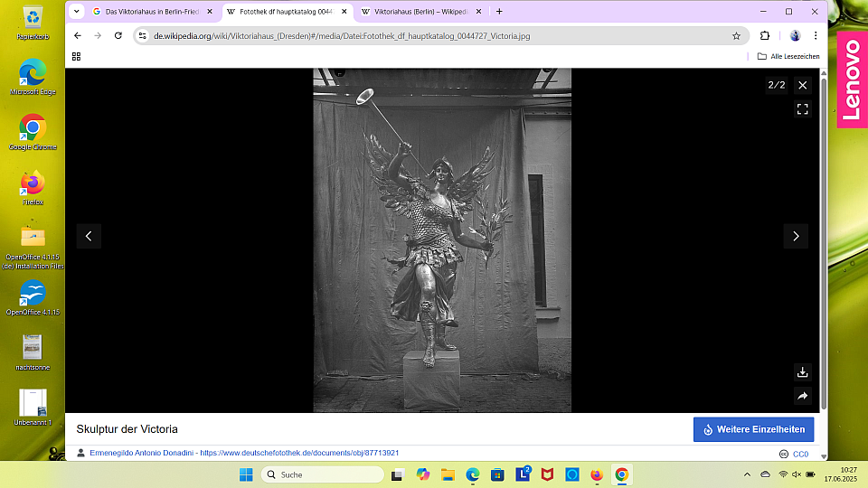868x488 pixels.
Task: Open a new browser tab
Action: (x=499, y=12)
